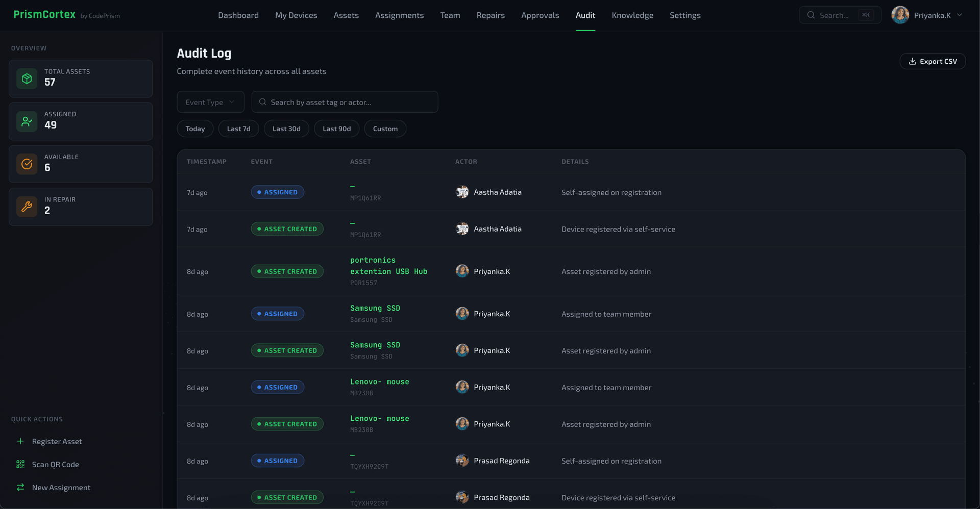Click the Timestamp column header
This screenshot has width=980, height=509.
(206, 161)
